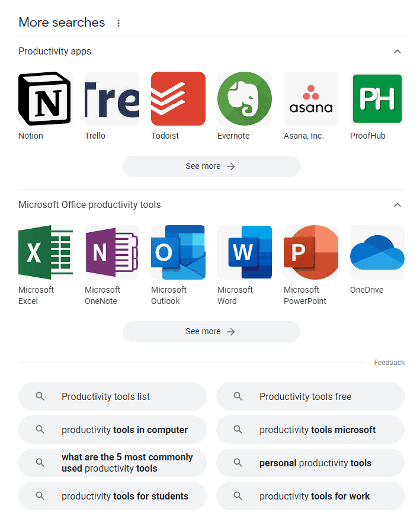Collapse the Productivity apps section
Viewport: 420px width, 522px height.
(397, 52)
